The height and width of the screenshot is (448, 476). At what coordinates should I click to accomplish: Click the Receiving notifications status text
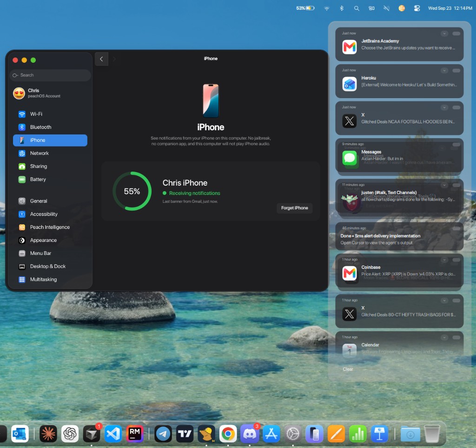[195, 193]
